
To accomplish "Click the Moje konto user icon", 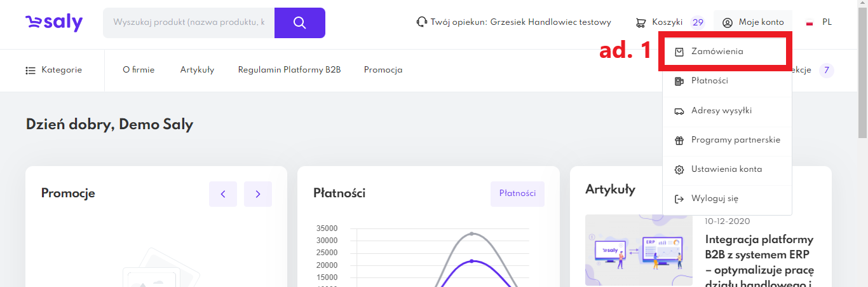I will point(728,23).
